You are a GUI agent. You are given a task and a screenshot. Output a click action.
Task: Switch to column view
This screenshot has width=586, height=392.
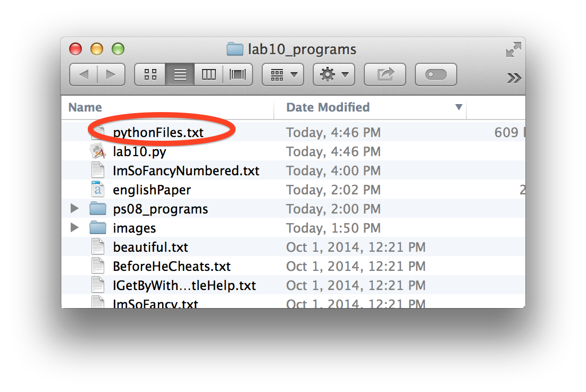(x=209, y=75)
